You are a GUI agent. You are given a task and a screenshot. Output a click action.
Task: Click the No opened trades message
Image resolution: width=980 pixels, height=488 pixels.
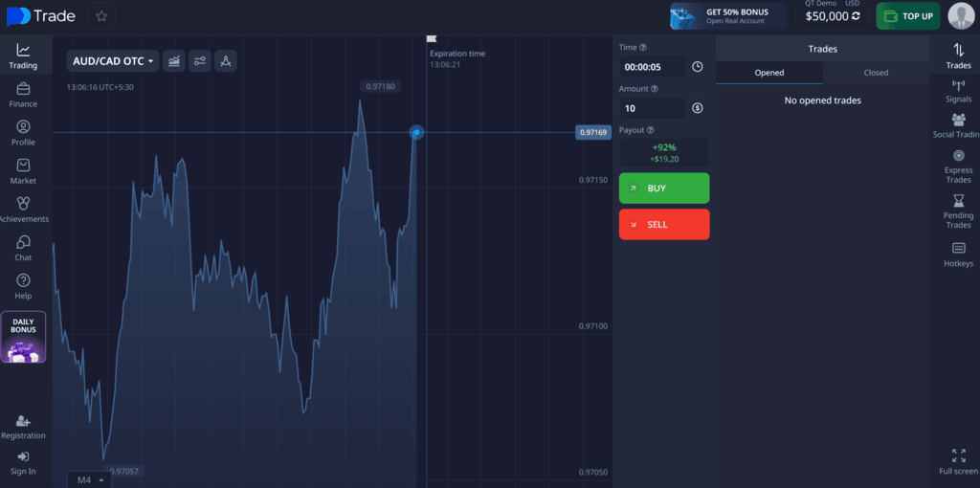pos(822,100)
